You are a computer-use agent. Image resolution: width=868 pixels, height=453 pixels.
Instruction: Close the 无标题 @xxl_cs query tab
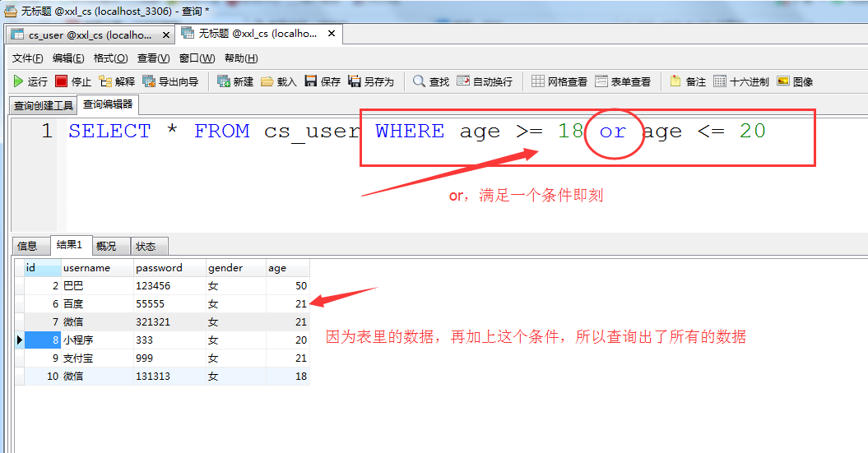click(331, 34)
